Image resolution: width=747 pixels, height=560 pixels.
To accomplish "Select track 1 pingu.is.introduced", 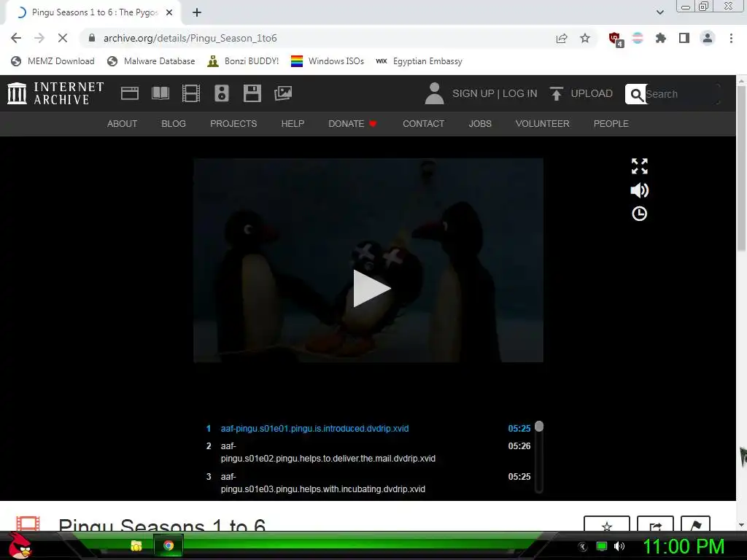I will (368, 429).
